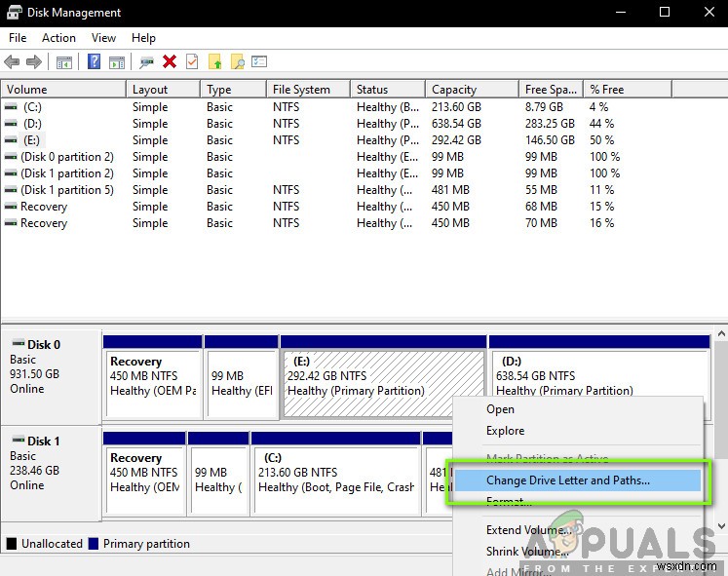The image size is (728, 576).
Task: Select the (Disk 1 partition 5) volume row
Action: click(336, 190)
